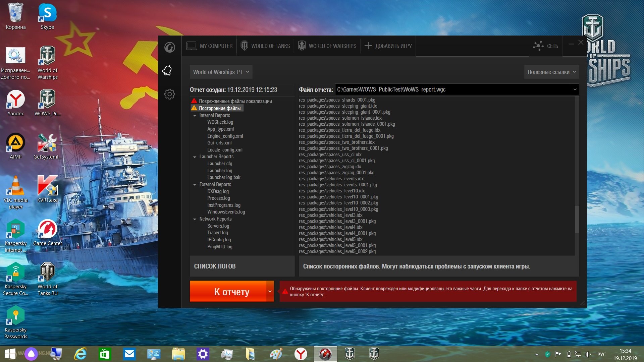Open KVRT.exe desktop shortcut
Viewport: 644px width, 362px height.
tap(47, 189)
